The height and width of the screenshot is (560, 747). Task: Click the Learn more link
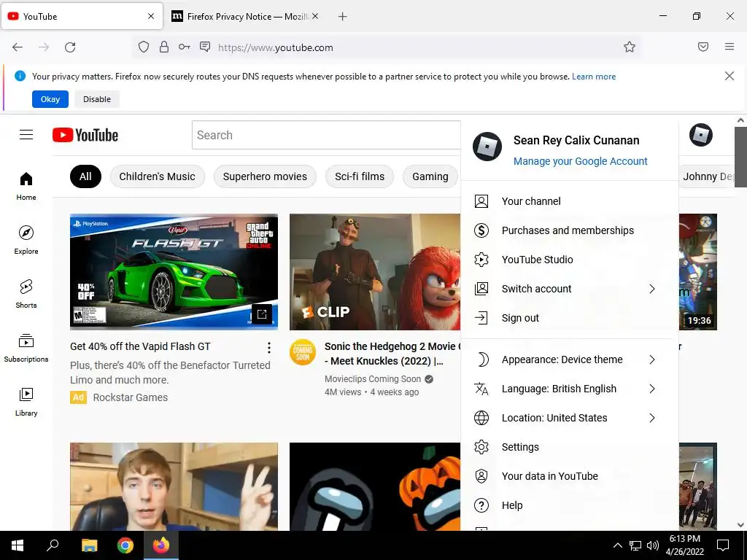coord(594,77)
